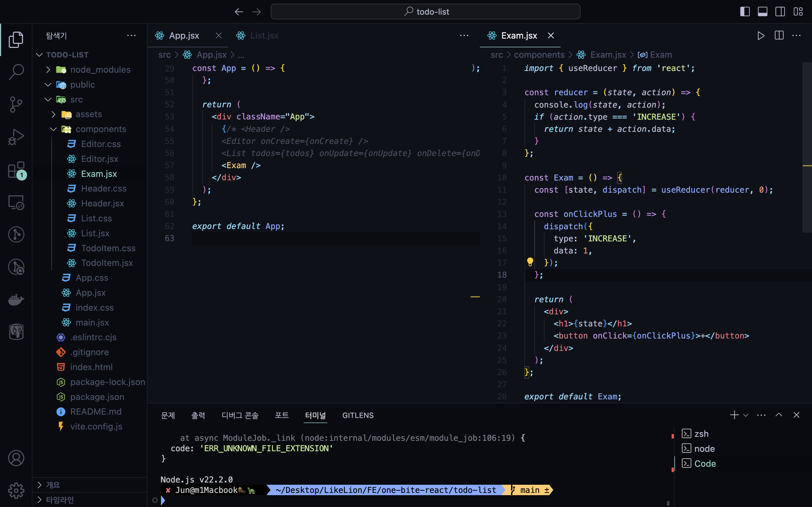
Task: Open the Remote Explorer view
Action: click(16, 202)
